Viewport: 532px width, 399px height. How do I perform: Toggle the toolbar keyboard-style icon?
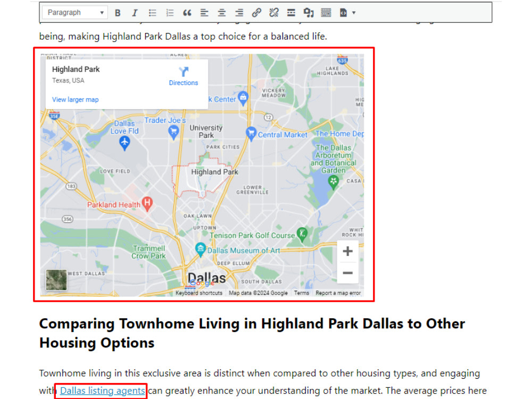326,13
